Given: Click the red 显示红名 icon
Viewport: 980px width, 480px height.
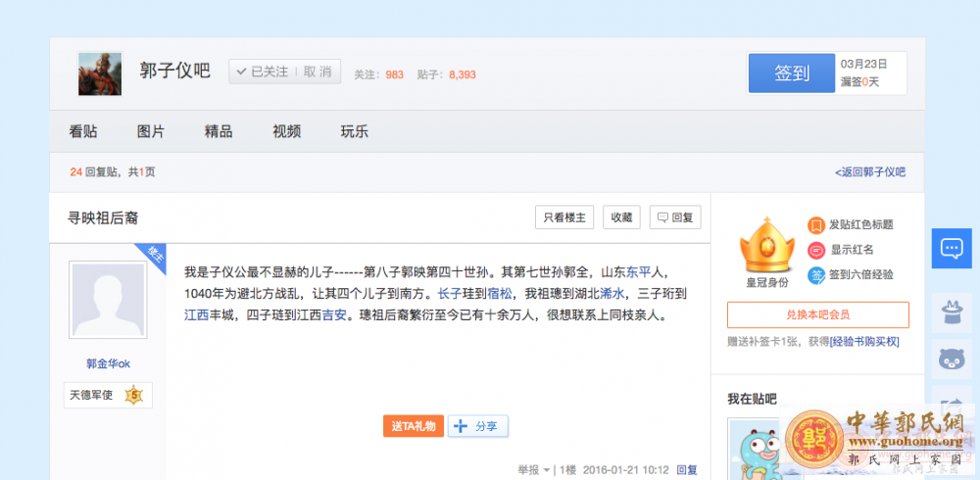Looking at the screenshot, I should point(815,250).
